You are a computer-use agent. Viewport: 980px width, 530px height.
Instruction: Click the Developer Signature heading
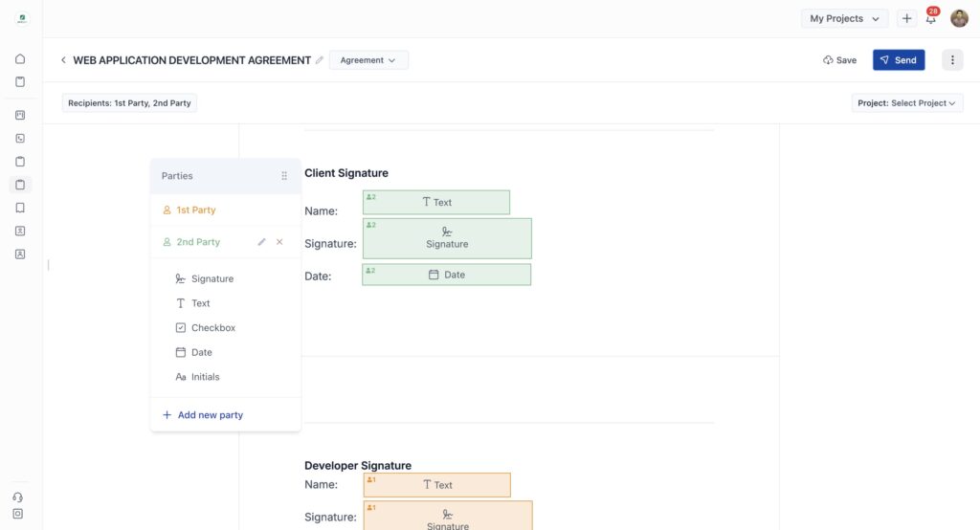point(358,466)
